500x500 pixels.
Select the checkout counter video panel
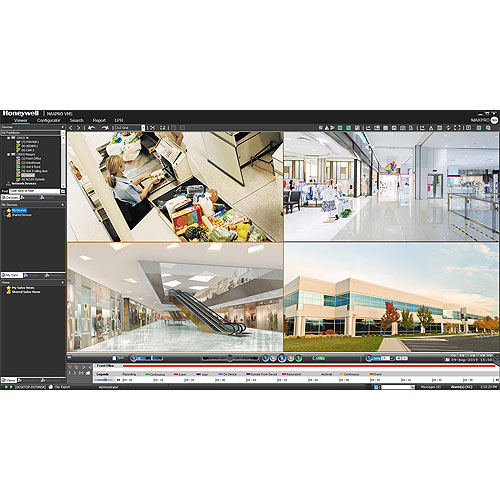click(x=175, y=187)
